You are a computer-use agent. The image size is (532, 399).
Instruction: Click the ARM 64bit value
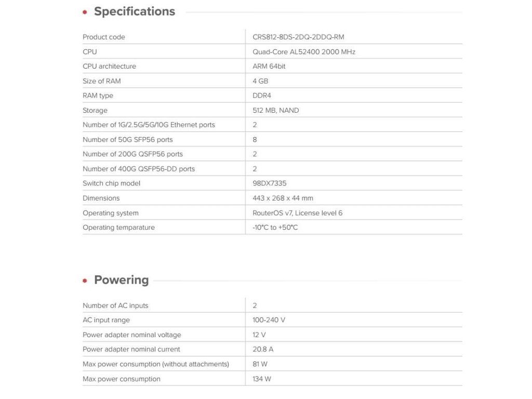[x=269, y=66]
